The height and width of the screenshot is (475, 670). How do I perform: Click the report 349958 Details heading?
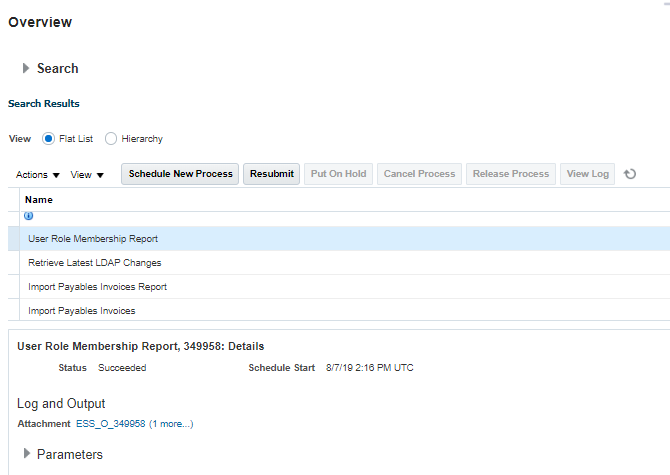(x=141, y=346)
